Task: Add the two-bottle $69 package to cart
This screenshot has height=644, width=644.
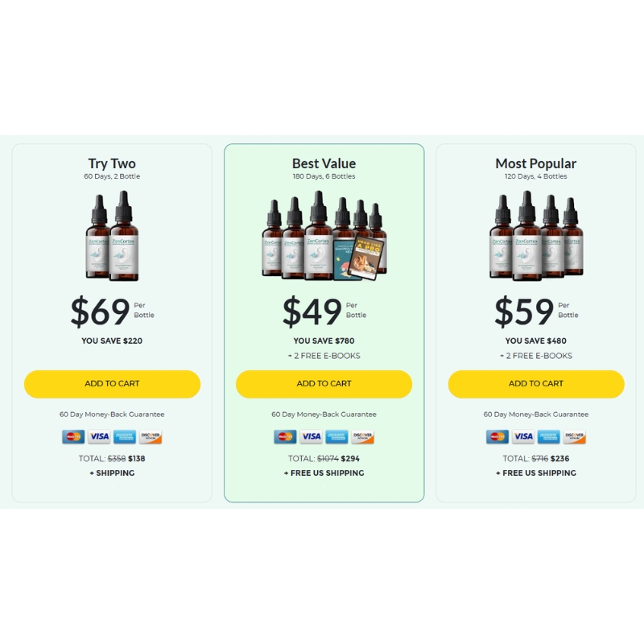Action: [112, 384]
